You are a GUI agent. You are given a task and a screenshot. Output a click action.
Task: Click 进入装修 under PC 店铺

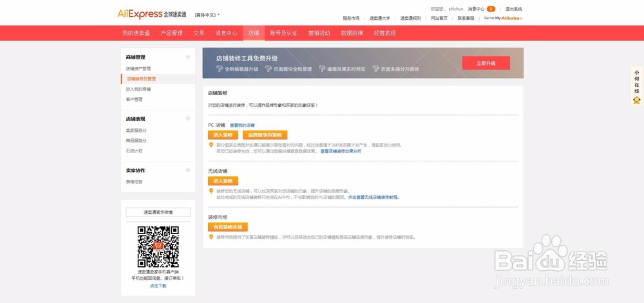[x=223, y=135]
